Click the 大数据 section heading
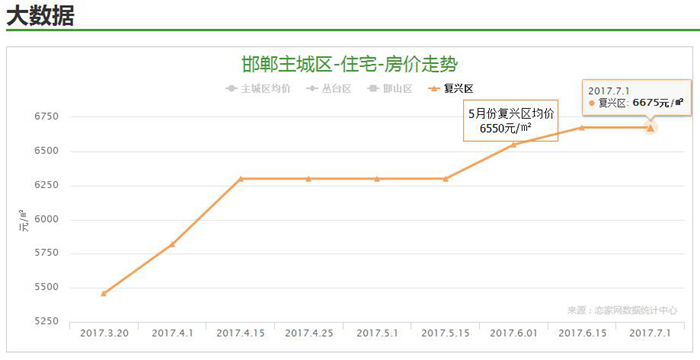Viewport: 700px width, 360px height. [40, 15]
